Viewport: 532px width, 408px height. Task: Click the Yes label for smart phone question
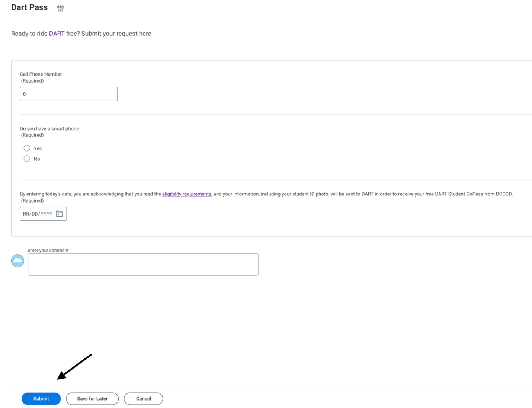pyautogui.click(x=37, y=148)
